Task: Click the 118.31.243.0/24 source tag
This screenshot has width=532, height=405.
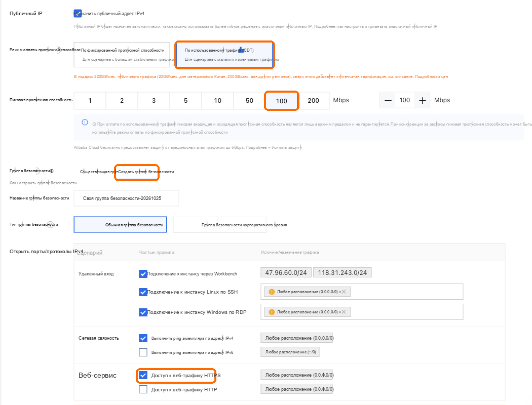Action: pyautogui.click(x=343, y=273)
